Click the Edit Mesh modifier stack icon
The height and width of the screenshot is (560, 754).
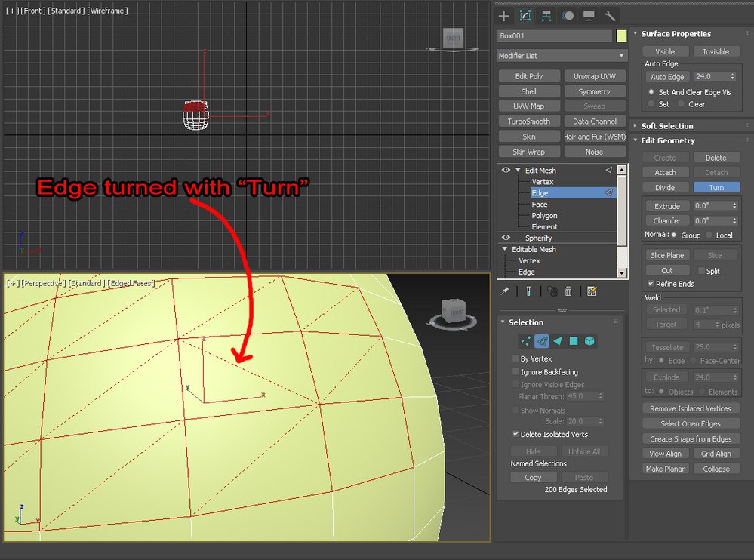(x=609, y=170)
